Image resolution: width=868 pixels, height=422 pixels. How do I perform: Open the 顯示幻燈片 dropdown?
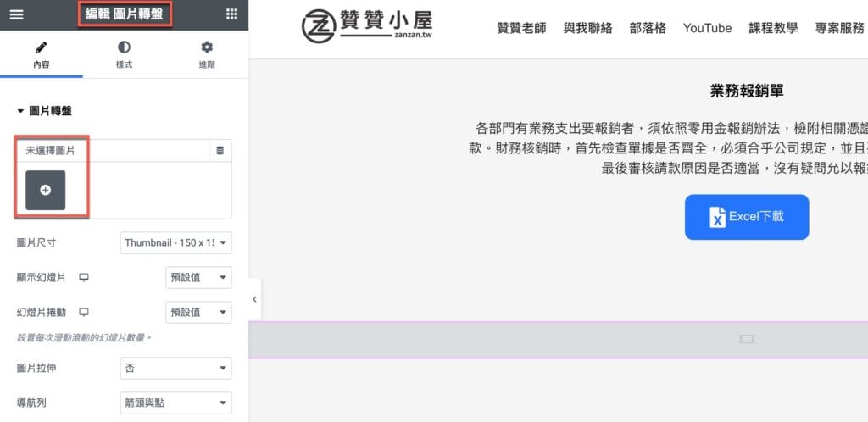click(x=198, y=278)
